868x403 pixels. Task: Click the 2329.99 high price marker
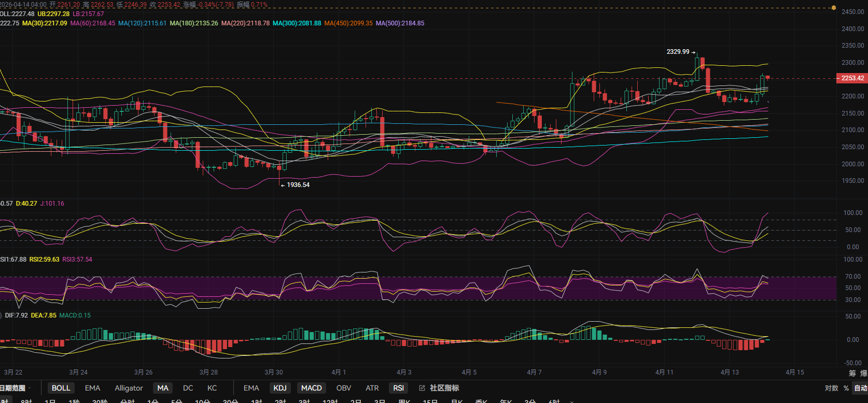pyautogui.click(x=678, y=52)
